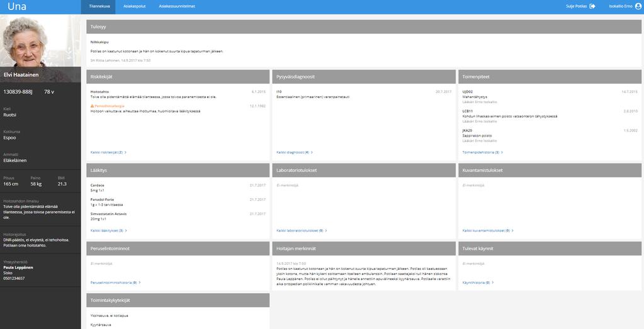Open the Toimenpidehistoria (3) link
Screen dimensions: 644x329
[483, 152]
